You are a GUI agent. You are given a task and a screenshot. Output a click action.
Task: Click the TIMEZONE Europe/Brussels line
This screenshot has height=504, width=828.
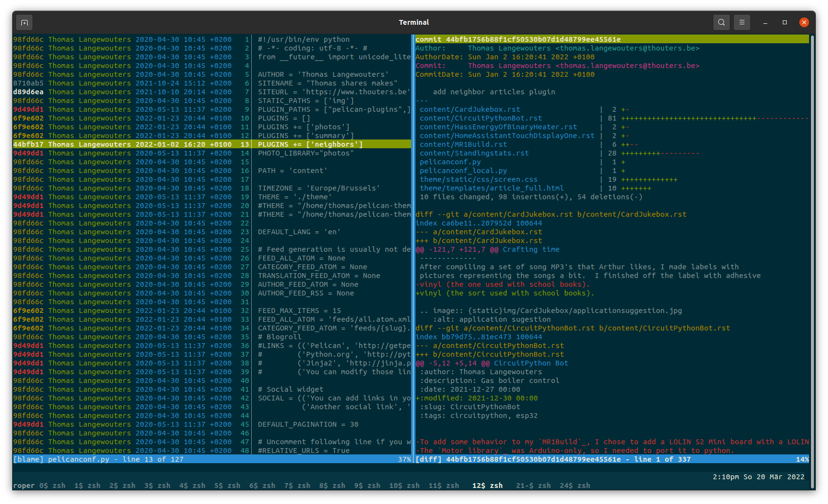tap(319, 188)
